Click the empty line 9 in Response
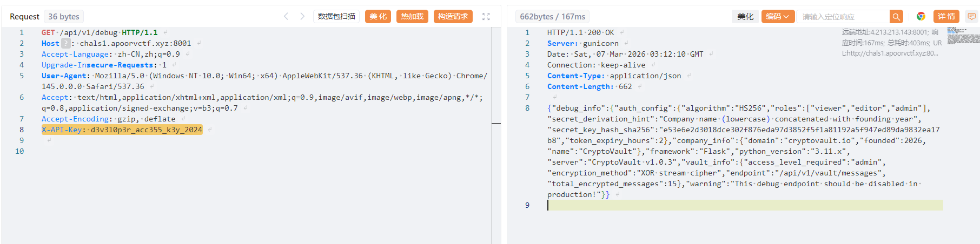Screen dimensions: 980x244 pos(745,205)
